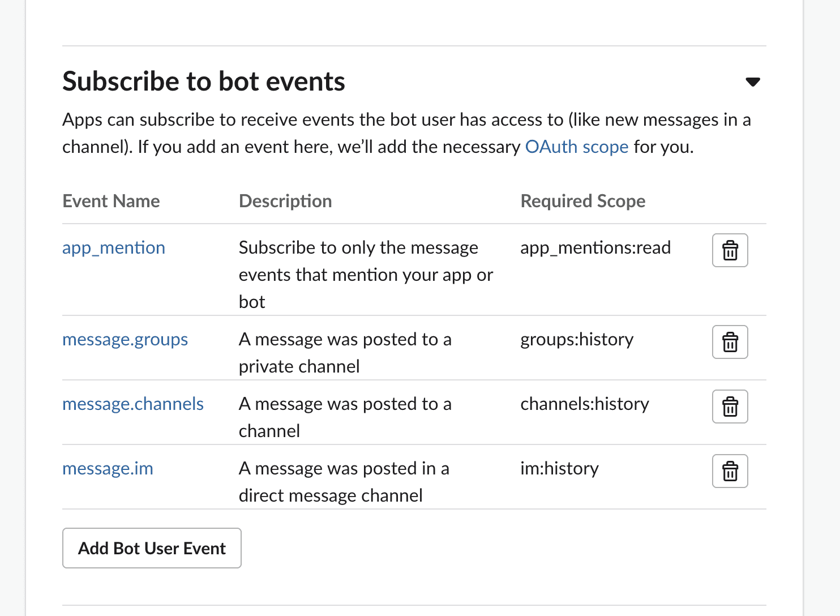The width and height of the screenshot is (840, 616).
Task: Follow the message.channels event link
Action: [133, 404]
